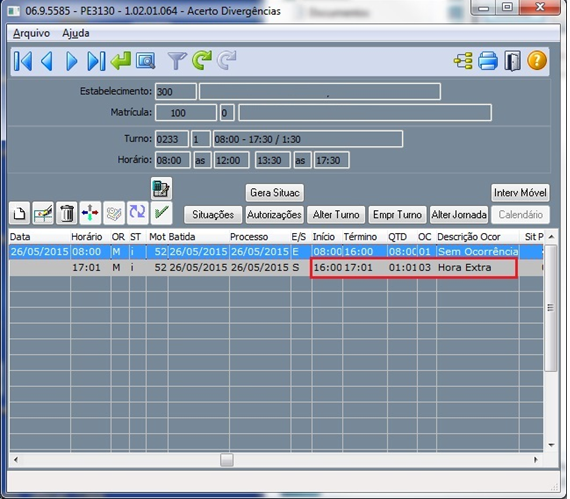Click the funnel filter icon

point(177,61)
